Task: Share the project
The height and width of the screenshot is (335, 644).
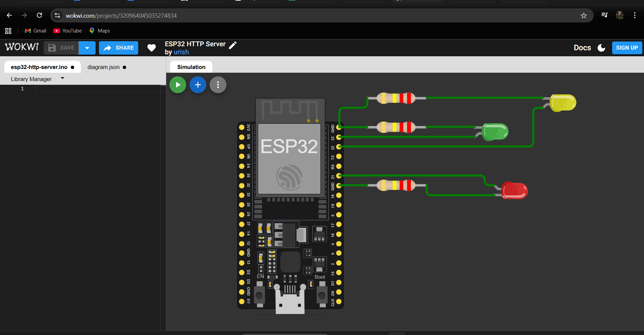Action: (x=119, y=48)
